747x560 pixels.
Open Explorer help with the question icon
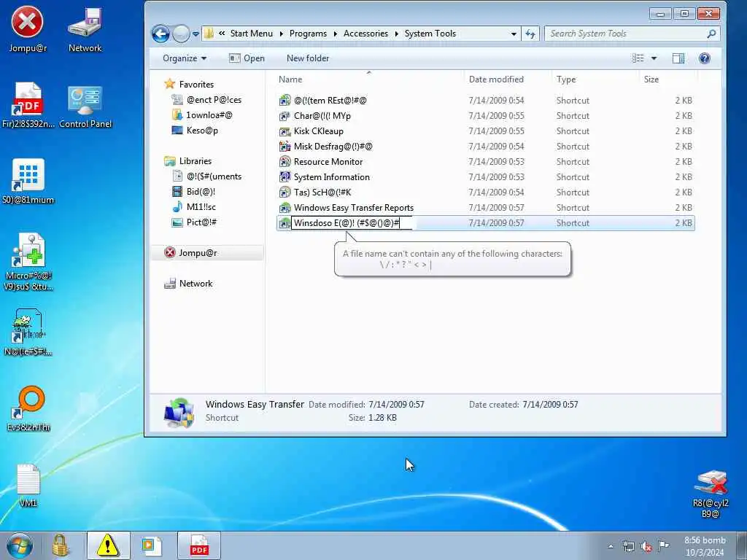pos(705,58)
